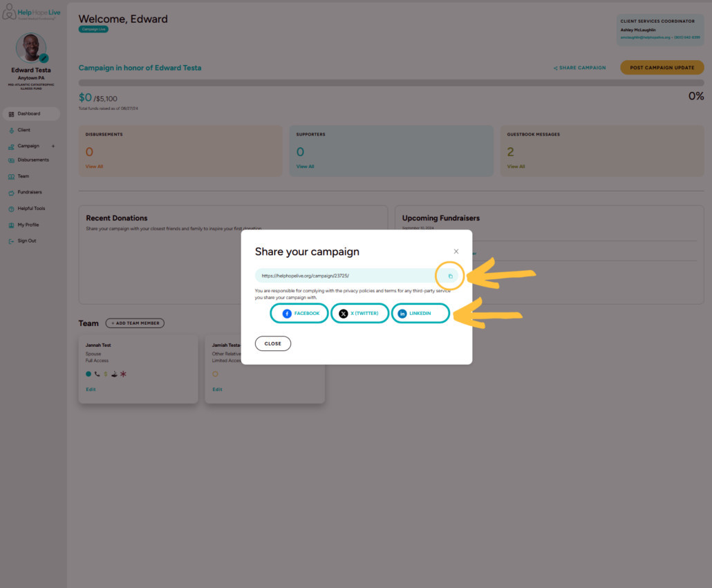Click the Share your campaign dialog title
Viewport: 712px width, 588px height.
point(307,252)
